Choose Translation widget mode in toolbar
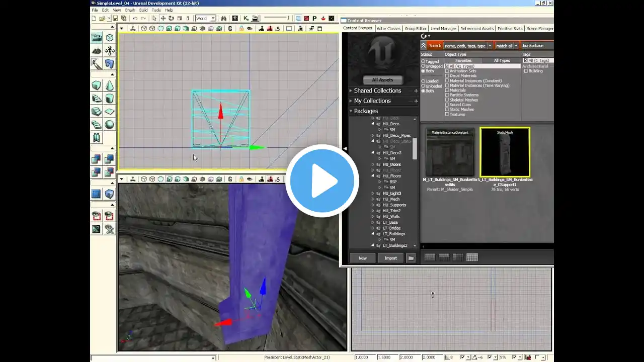 tap(163, 19)
